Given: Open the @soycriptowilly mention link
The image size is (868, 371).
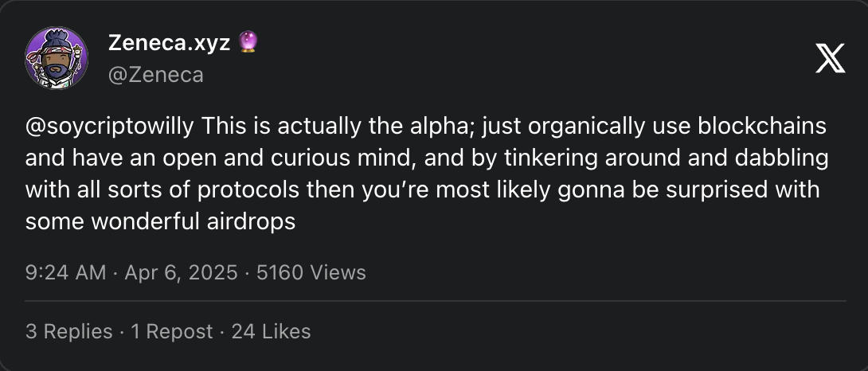Looking at the screenshot, I should point(111,127).
